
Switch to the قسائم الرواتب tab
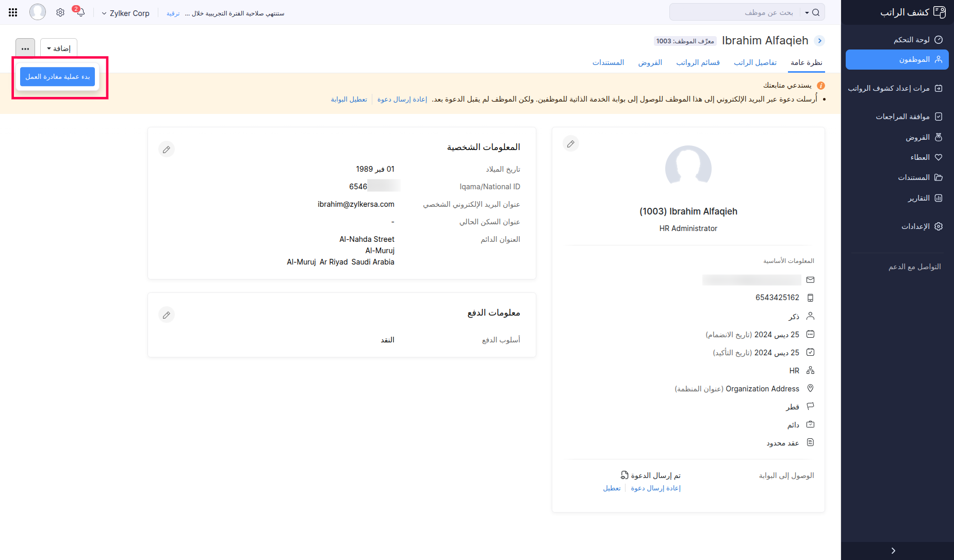tap(698, 62)
